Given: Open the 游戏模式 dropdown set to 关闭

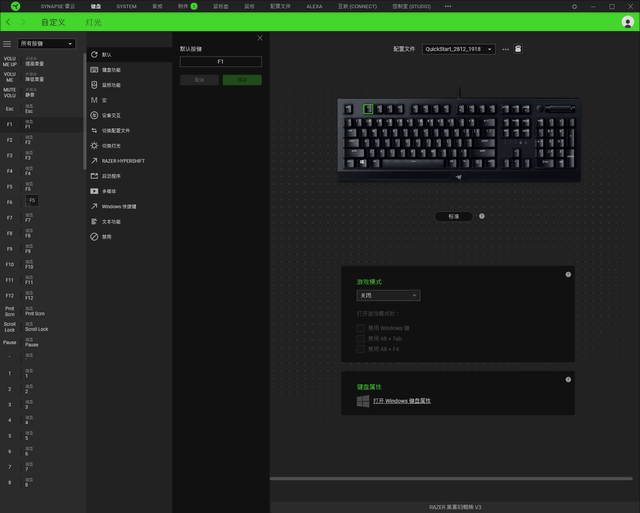Looking at the screenshot, I should [388, 295].
